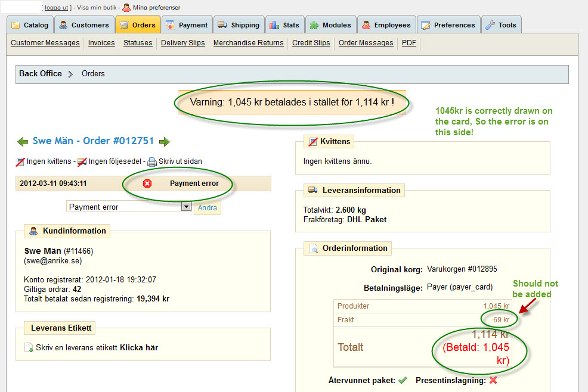Click the Skriv ut sidan printer icon
The image size is (588, 392).
(x=152, y=162)
